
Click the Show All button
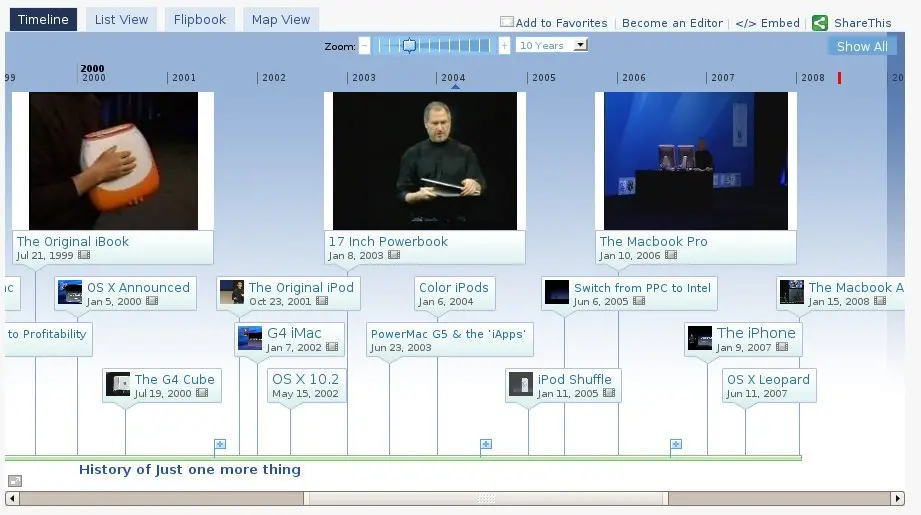pyautogui.click(x=862, y=46)
